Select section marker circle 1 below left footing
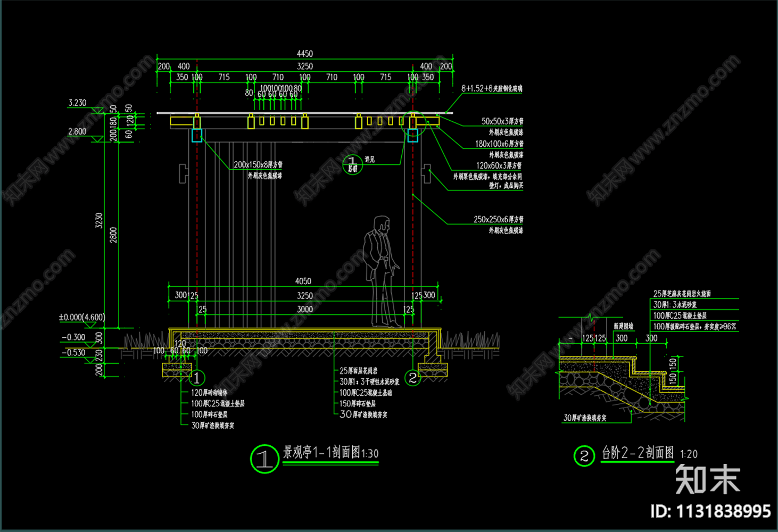This screenshot has width=778, height=532. coord(197,378)
